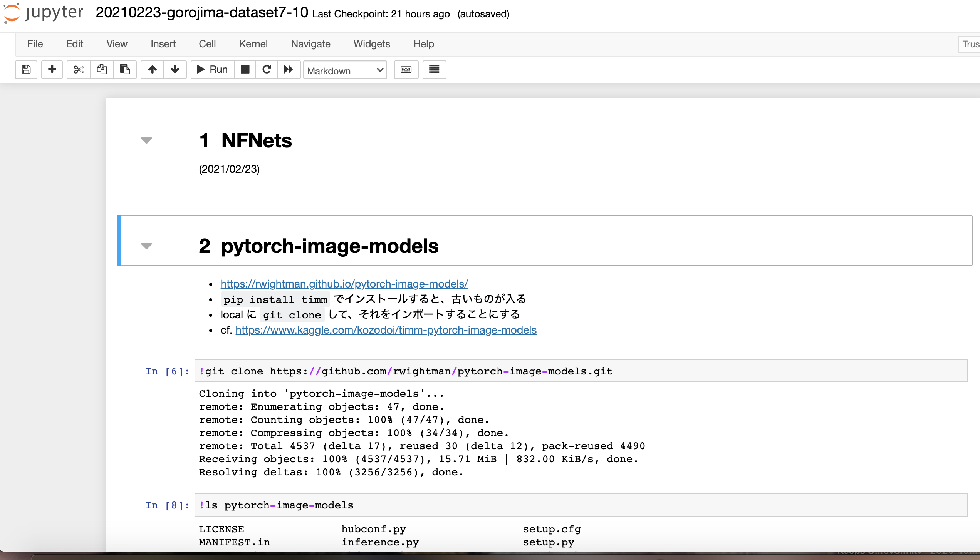Interrupt the kernel with the stop icon
The width and height of the screenshot is (980, 560).
tap(245, 69)
